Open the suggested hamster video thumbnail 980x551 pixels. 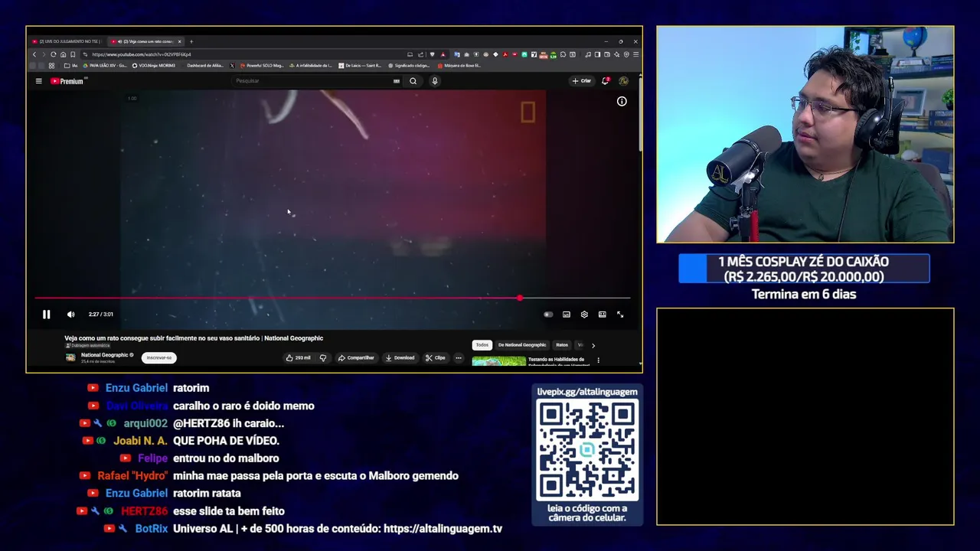498,361
